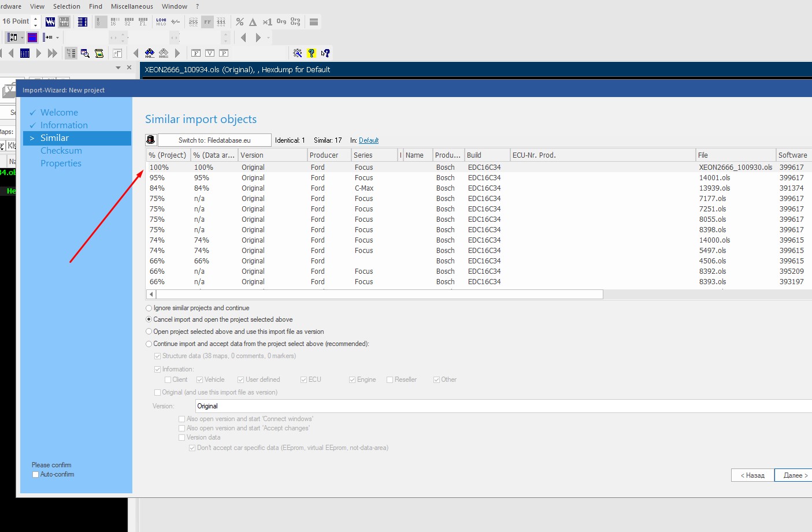Open the settings gear toolbar icon
Viewport: 812px width, 532px height.
point(298,53)
